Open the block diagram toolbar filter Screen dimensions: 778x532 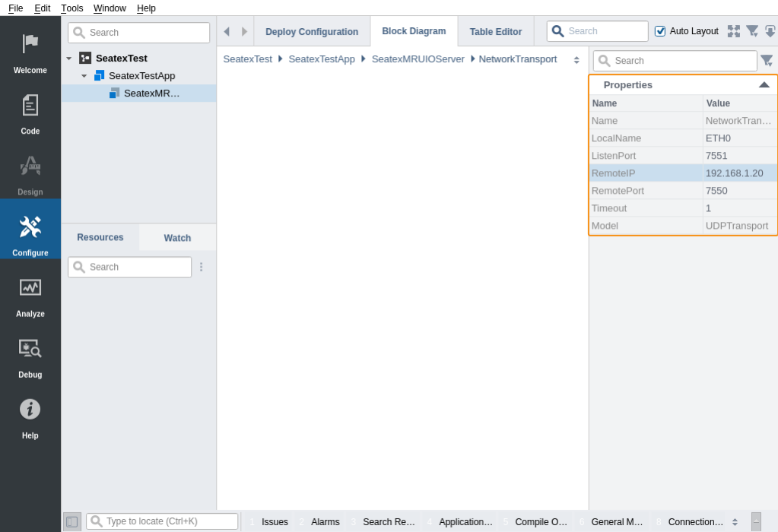tap(752, 31)
